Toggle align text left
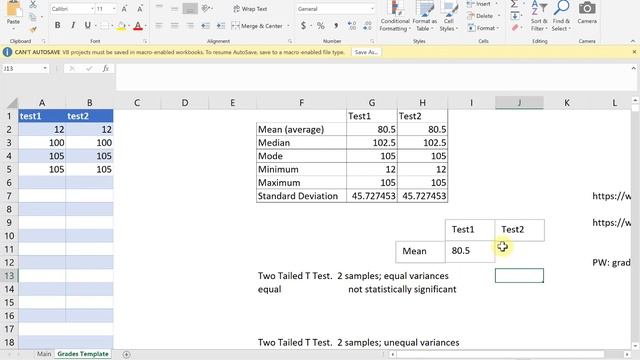Image resolution: width=640 pixels, height=360 pixels. (159, 26)
